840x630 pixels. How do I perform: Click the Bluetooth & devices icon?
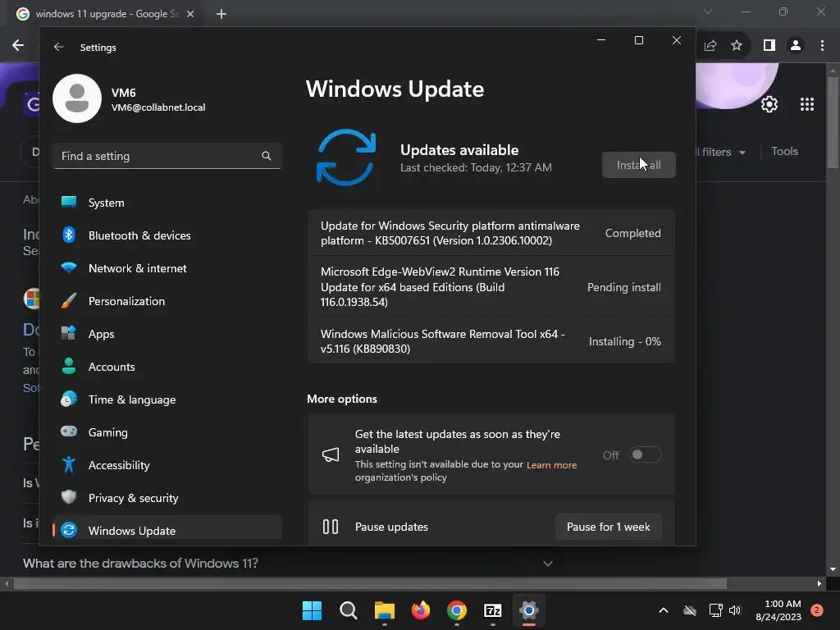point(69,235)
